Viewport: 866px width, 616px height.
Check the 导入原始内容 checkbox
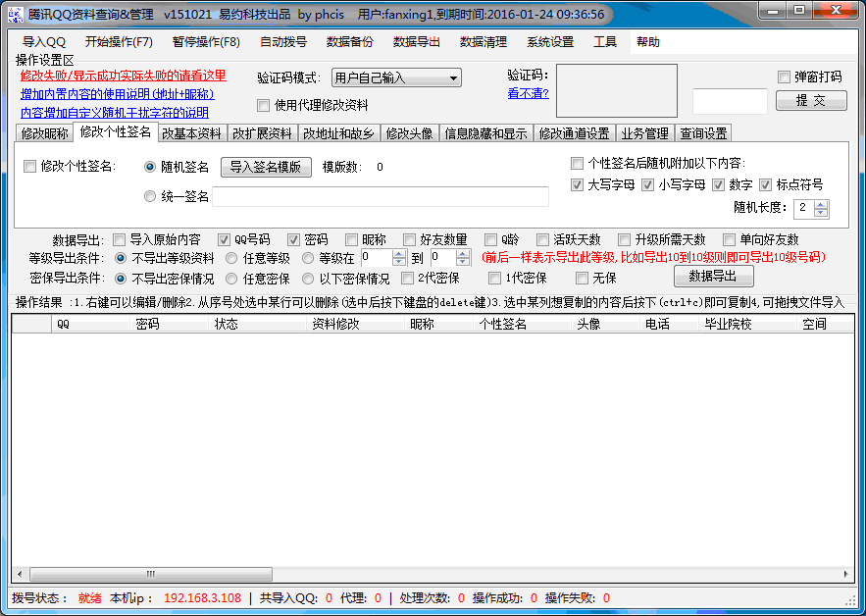tap(119, 239)
